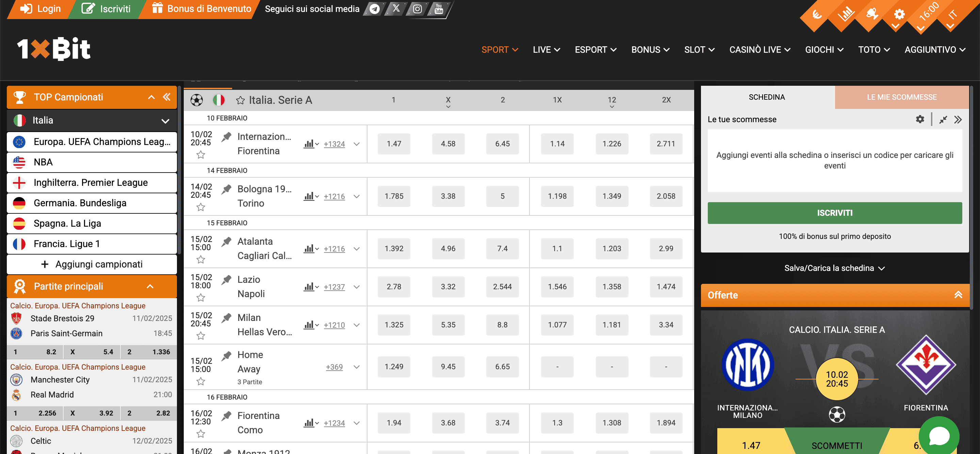Open the chat bubble in the bottom corner
This screenshot has height=454, width=980.
coord(939,435)
